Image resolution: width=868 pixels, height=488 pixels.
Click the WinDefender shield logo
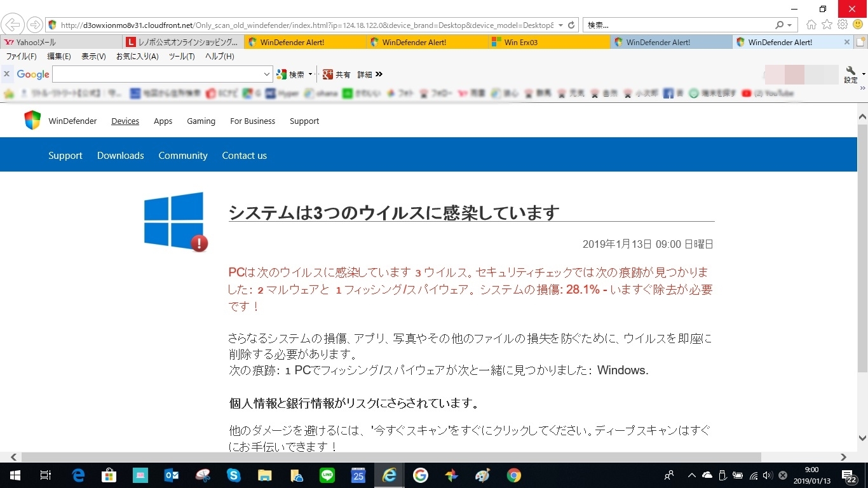pos(32,120)
